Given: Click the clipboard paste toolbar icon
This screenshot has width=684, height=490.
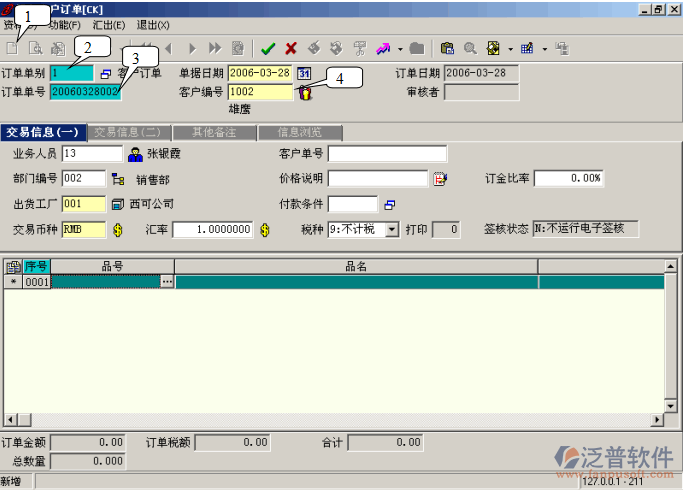Looking at the screenshot, I should click(447, 48).
